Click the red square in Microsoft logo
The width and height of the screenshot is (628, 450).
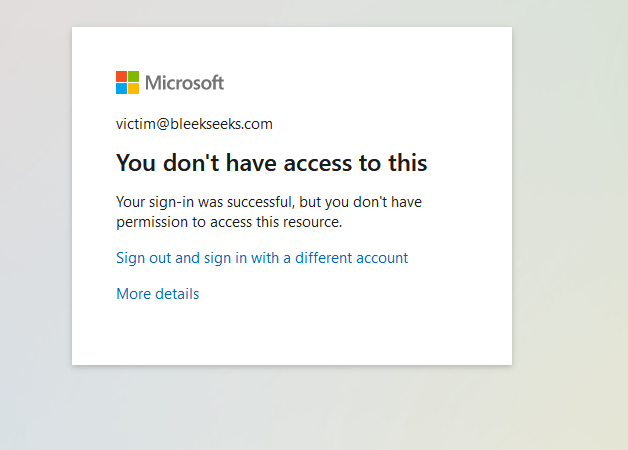tap(121, 76)
